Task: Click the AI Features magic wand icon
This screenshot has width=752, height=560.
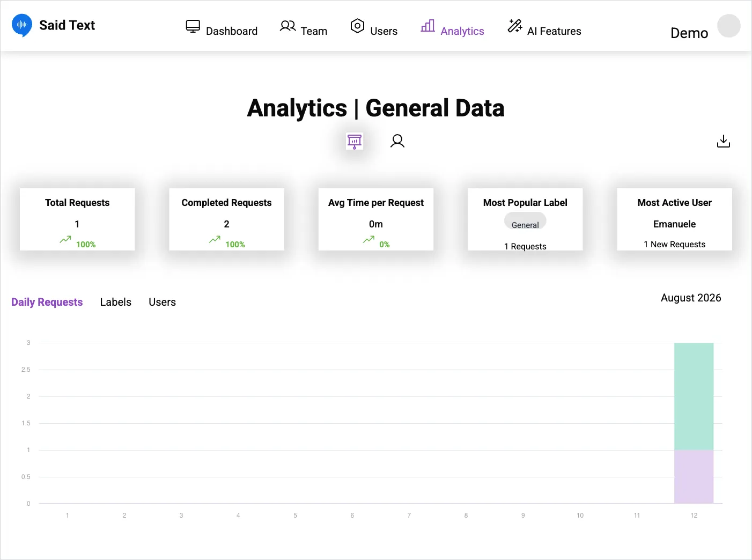Action: pyautogui.click(x=515, y=26)
